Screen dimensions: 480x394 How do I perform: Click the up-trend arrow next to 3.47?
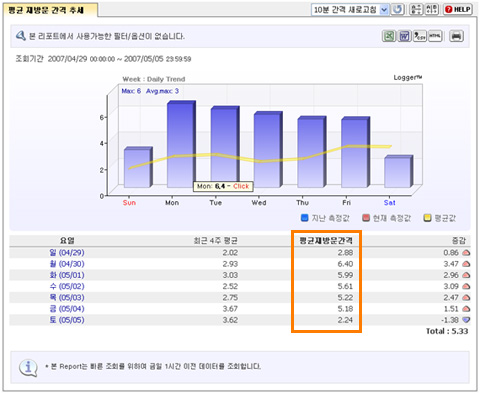coord(466,264)
